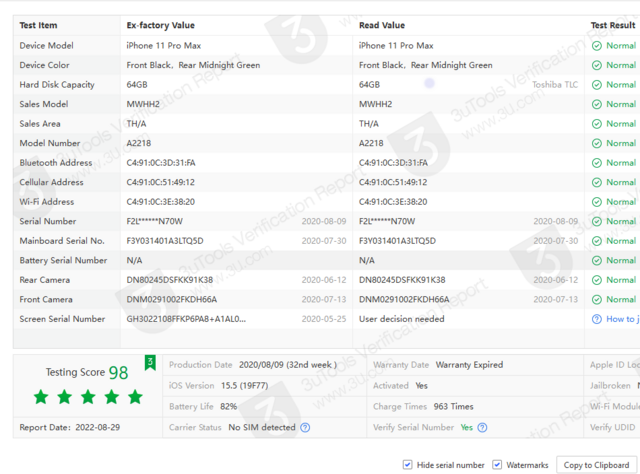
Task: Click the Normal check icon for Hard Disk Capacity
Action: coord(597,85)
